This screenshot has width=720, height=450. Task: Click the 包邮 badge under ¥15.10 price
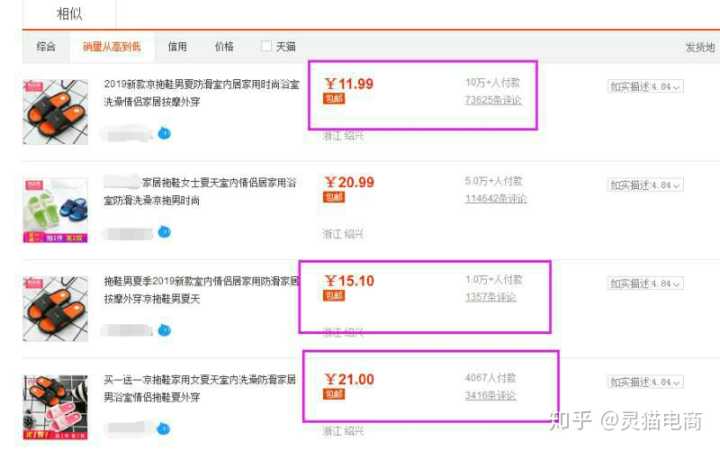tap(334, 296)
